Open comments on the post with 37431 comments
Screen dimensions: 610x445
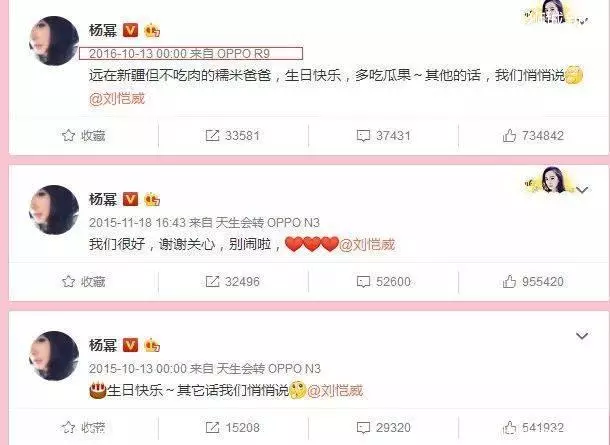384,136
